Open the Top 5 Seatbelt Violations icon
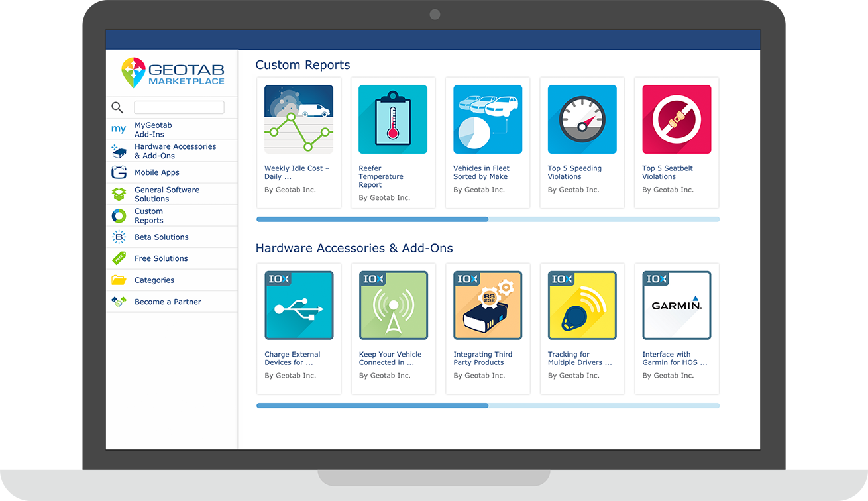868x501 pixels. coord(677,119)
